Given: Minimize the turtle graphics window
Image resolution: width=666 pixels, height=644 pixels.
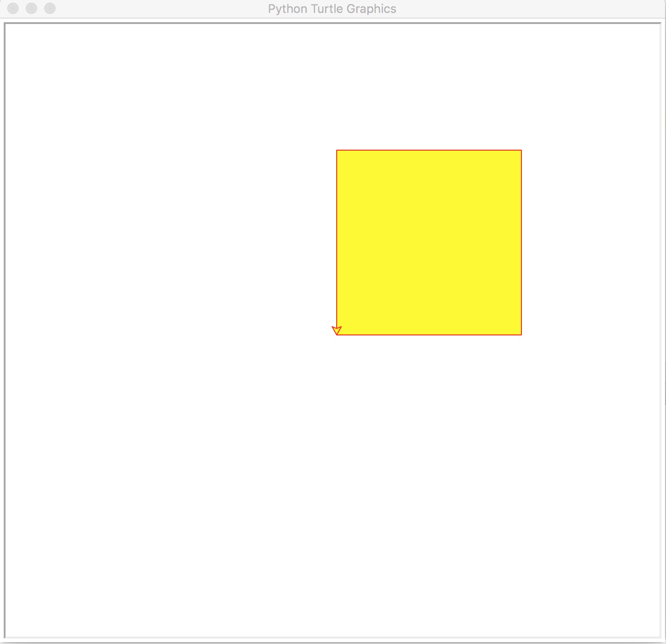Looking at the screenshot, I should point(31,8).
